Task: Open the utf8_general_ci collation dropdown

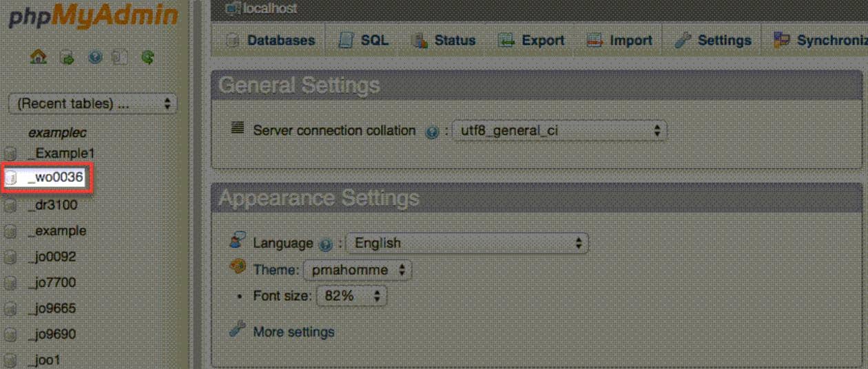Action: pos(559,130)
